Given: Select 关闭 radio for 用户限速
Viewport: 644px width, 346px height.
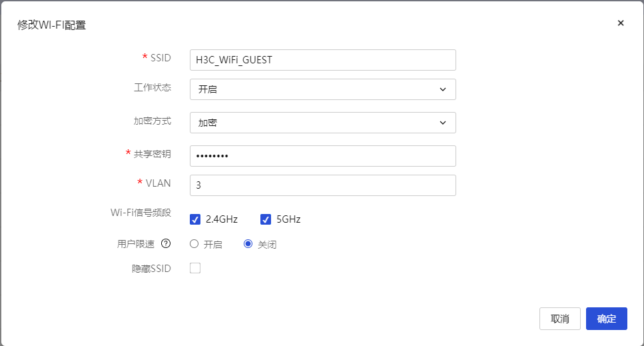Looking at the screenshot, I should tap(248, 244).
